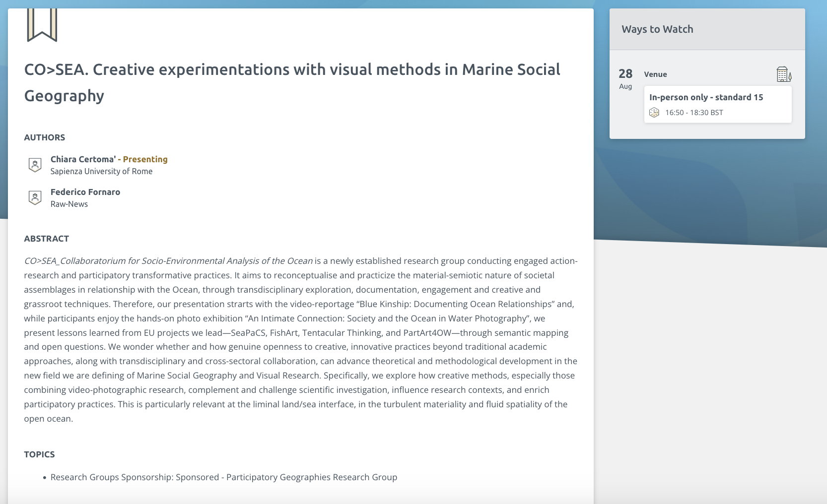
Task: Click the Ways to Watch panel header
Action: pos(657,29)
